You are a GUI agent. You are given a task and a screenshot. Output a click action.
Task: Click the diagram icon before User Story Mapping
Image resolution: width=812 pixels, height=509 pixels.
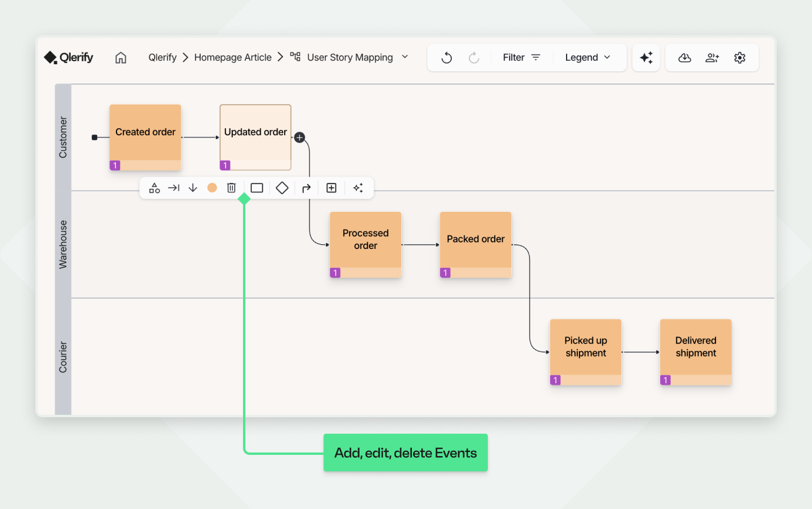295,57
